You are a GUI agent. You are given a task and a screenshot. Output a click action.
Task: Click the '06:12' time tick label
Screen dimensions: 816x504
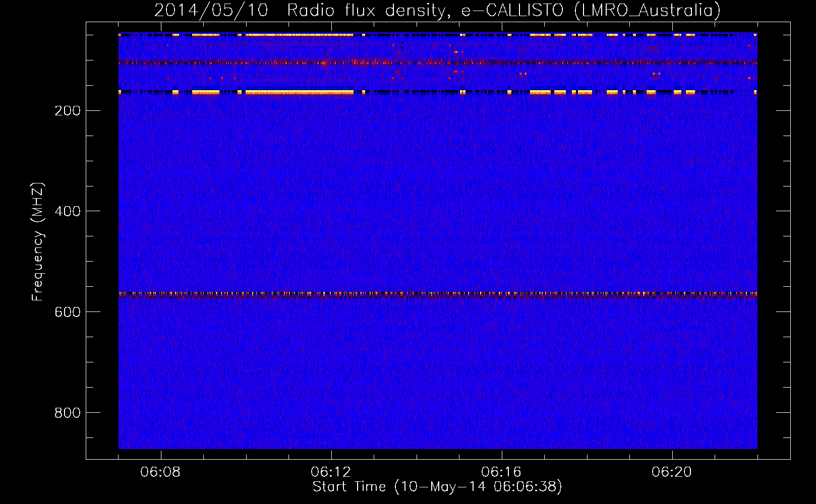[331, 472]
